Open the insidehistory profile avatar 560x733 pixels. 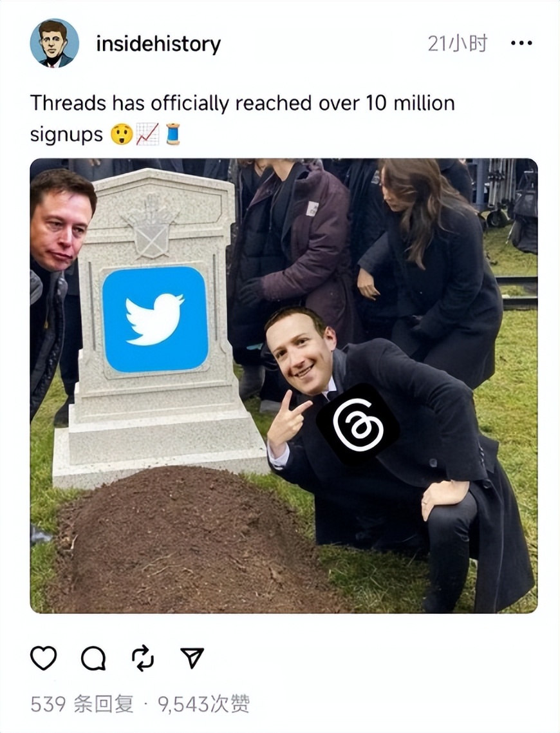coord(54,43)
